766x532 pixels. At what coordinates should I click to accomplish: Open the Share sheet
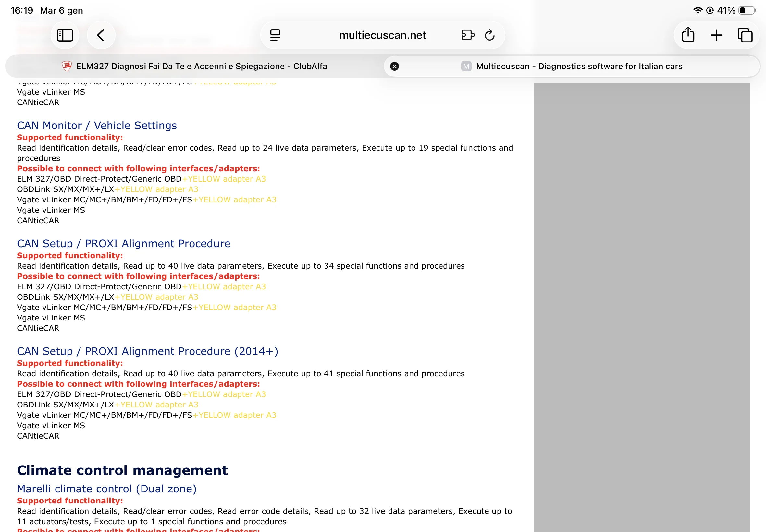(x=688, y=35)
